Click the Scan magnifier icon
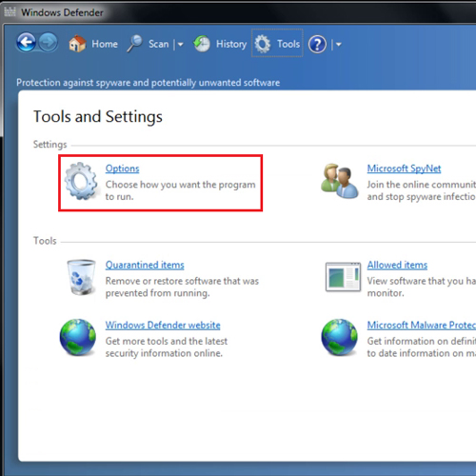This screenshot has height=476, width=476. click(x=134, y=44)
